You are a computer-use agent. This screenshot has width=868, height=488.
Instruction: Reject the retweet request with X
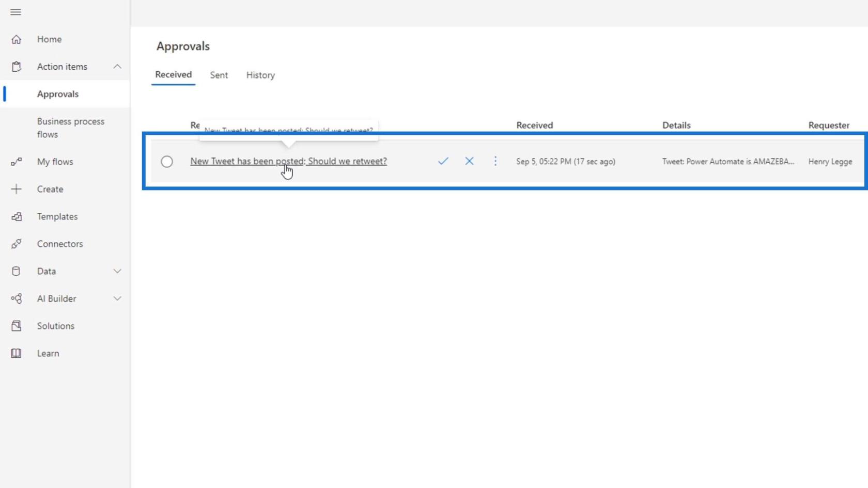point(469,161)
